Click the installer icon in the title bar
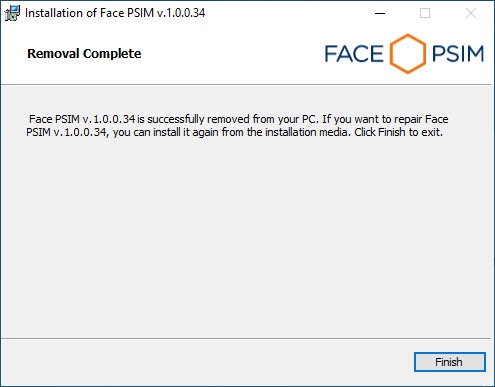 (x=12, y=13)
